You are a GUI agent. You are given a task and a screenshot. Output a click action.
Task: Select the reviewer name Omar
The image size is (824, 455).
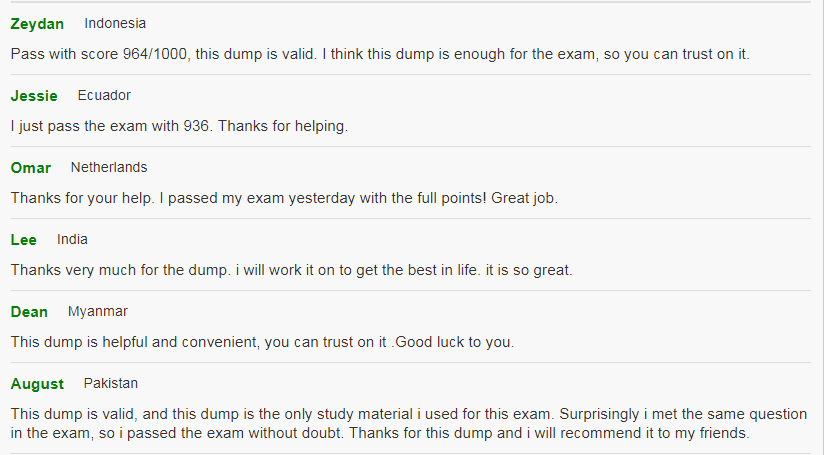tap(31, 168)
